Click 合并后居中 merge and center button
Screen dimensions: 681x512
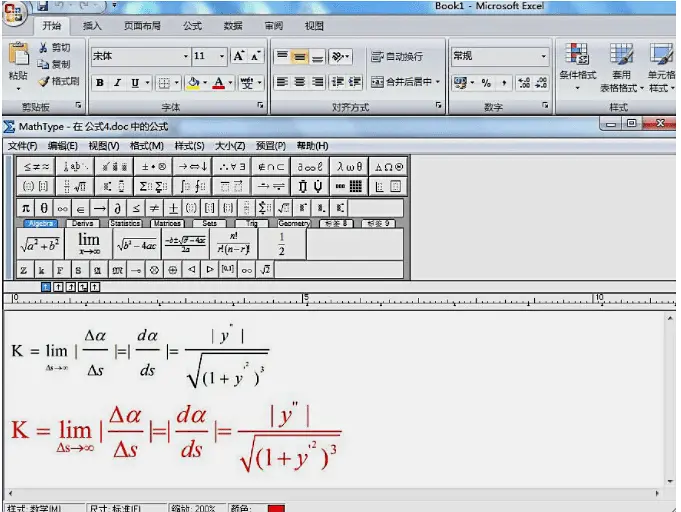405,82
